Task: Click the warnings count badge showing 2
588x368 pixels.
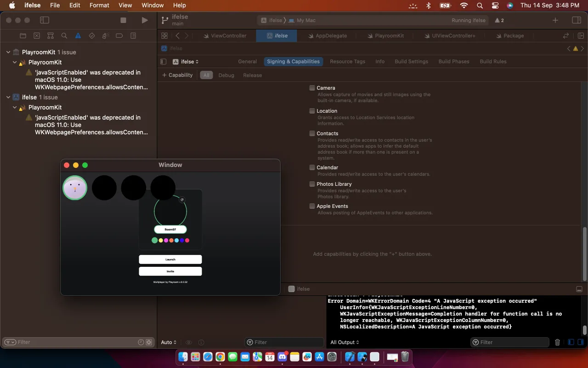Action: coord(499,20)
